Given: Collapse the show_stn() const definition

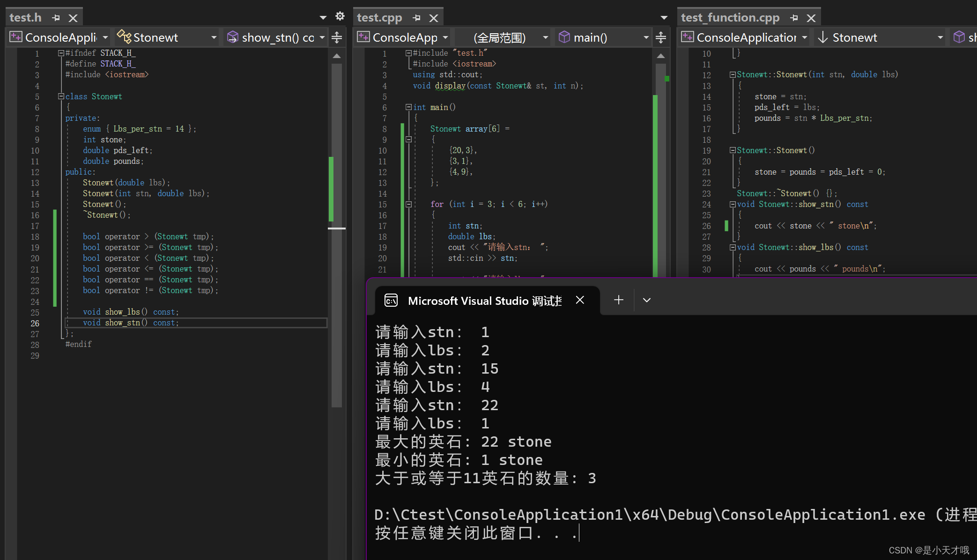Looking at the screenshot, I should (x=733, y=204).
